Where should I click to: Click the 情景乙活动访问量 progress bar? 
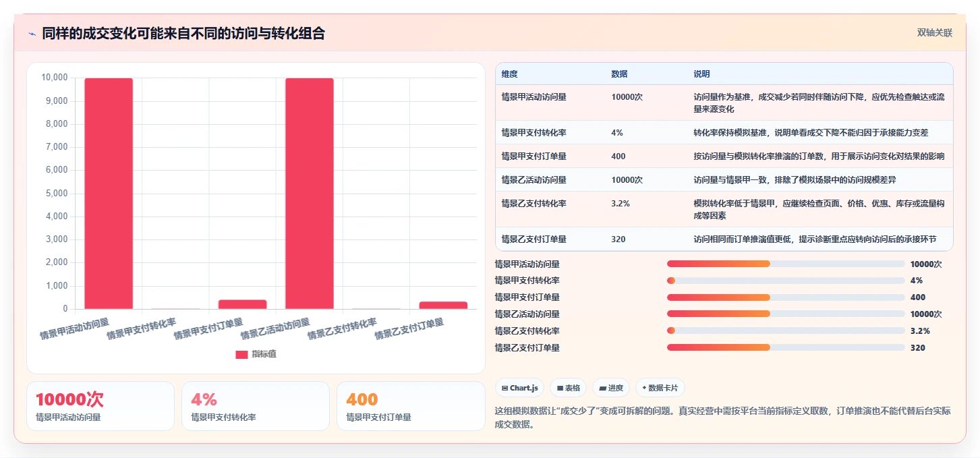786,314
